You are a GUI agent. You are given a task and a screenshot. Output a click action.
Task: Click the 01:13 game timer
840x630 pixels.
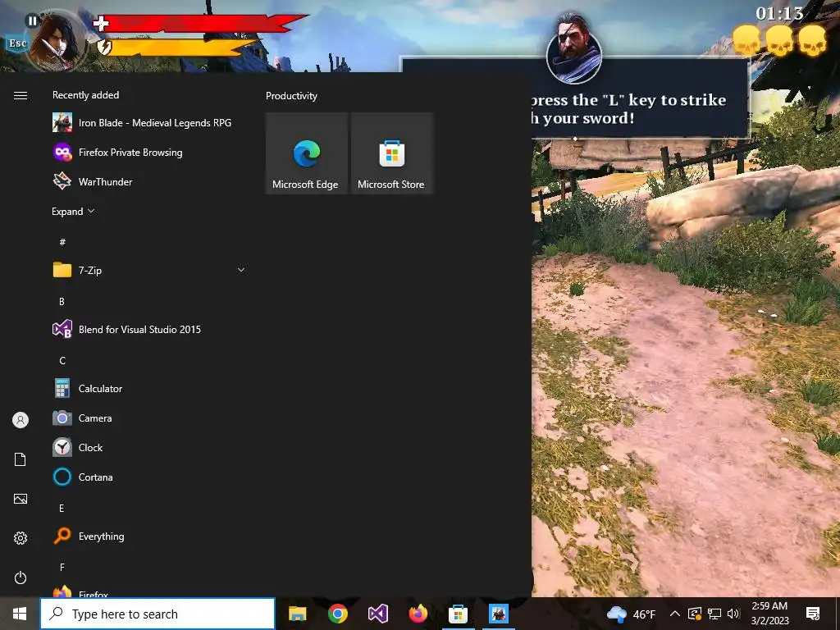(x=779, y=13)
